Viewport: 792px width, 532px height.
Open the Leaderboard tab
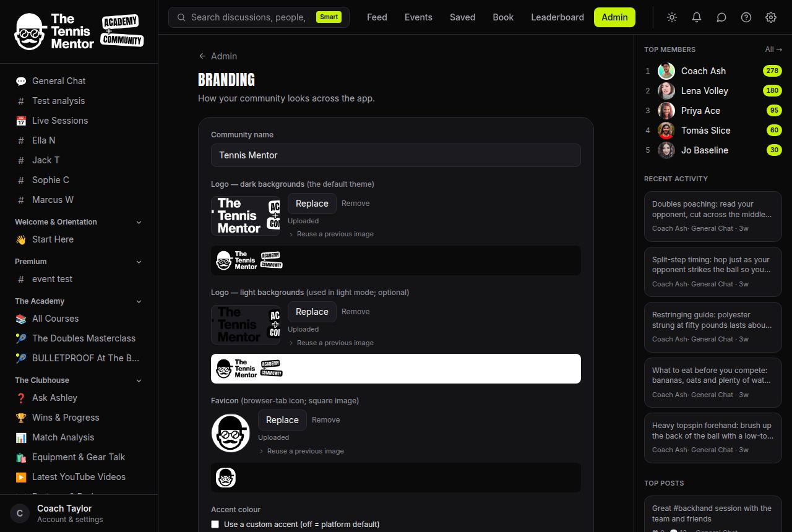click(x=557, y=17)
